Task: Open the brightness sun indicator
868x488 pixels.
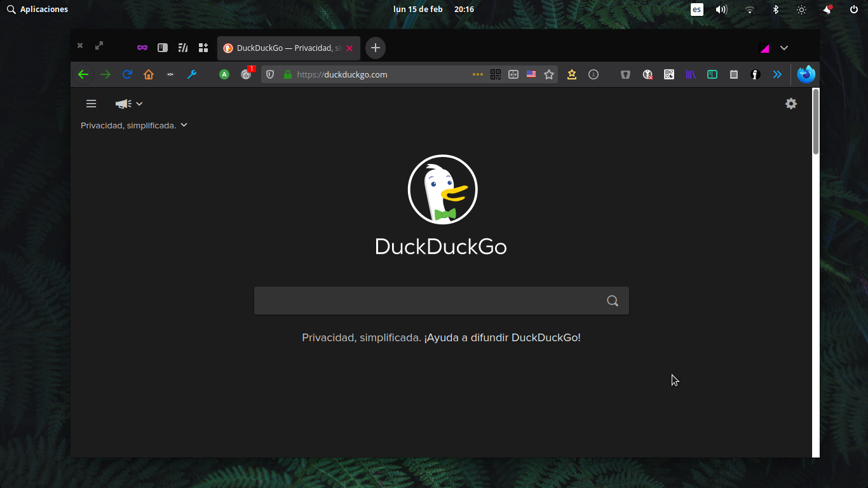Action: 802,10
